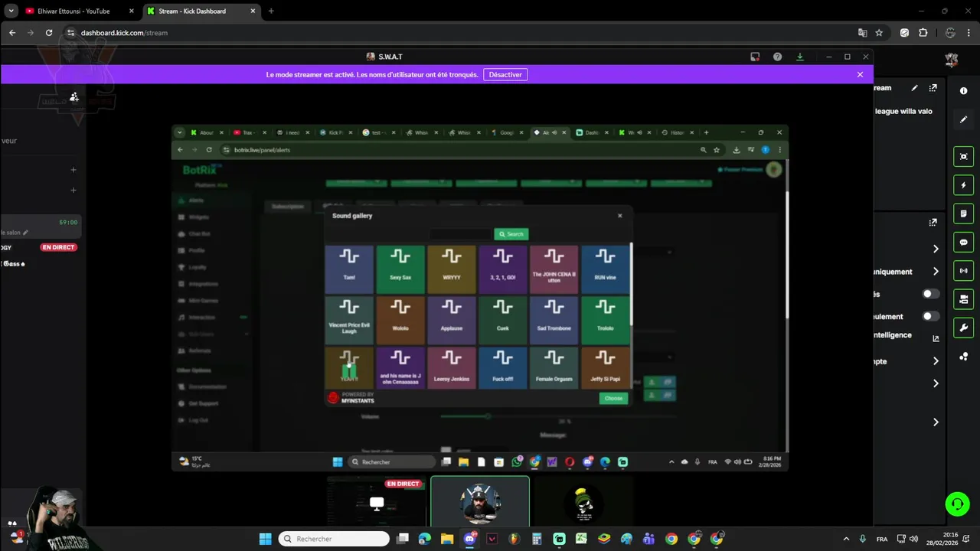Close the Sound gallery dialog
The image size is (980, 551).
620,216
